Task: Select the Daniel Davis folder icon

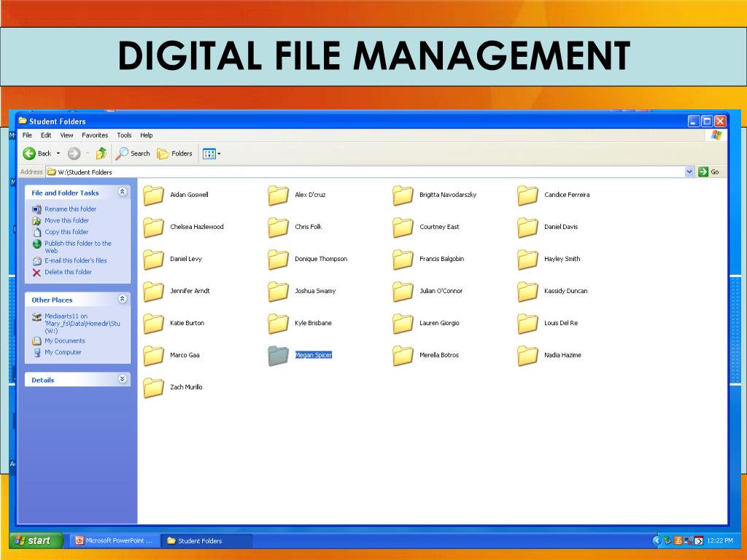Action: [528, 227]
